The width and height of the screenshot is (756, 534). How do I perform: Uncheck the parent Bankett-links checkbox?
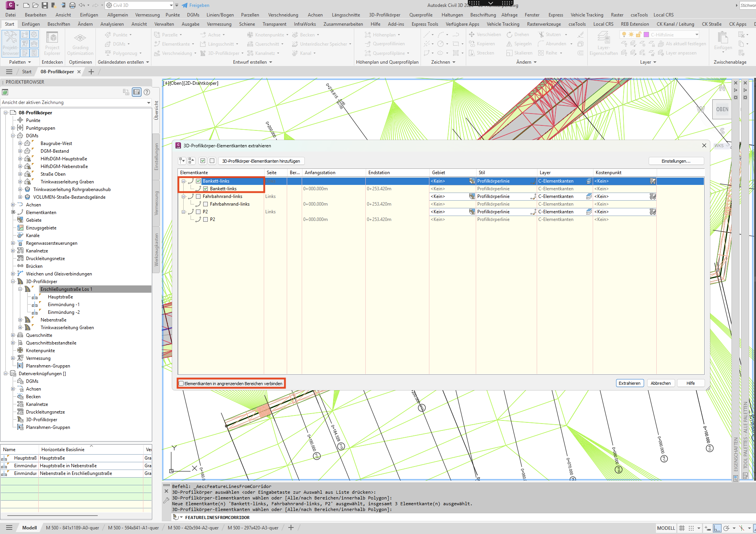pos(198,181)
